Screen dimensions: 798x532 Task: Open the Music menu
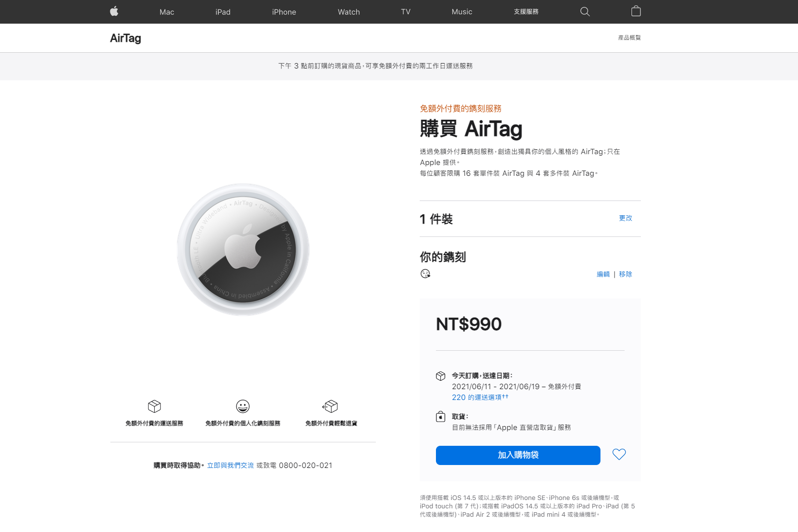[462, 12]
